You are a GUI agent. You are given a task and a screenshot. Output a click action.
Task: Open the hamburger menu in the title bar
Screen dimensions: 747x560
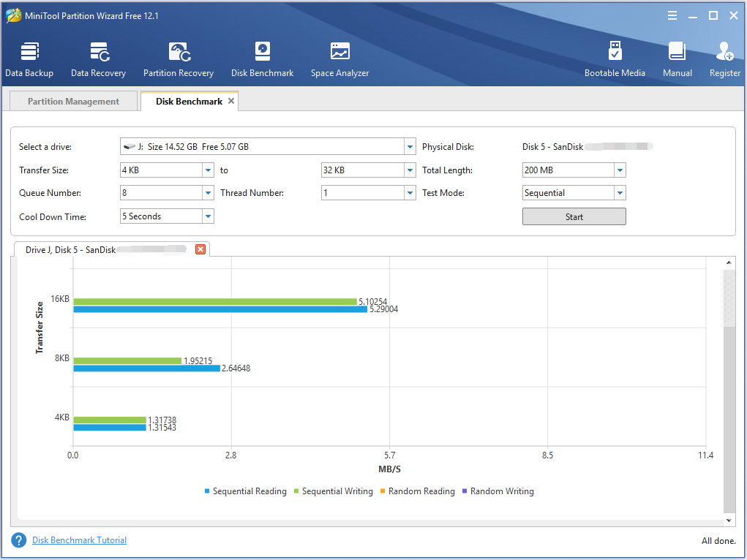click(672, 16)
